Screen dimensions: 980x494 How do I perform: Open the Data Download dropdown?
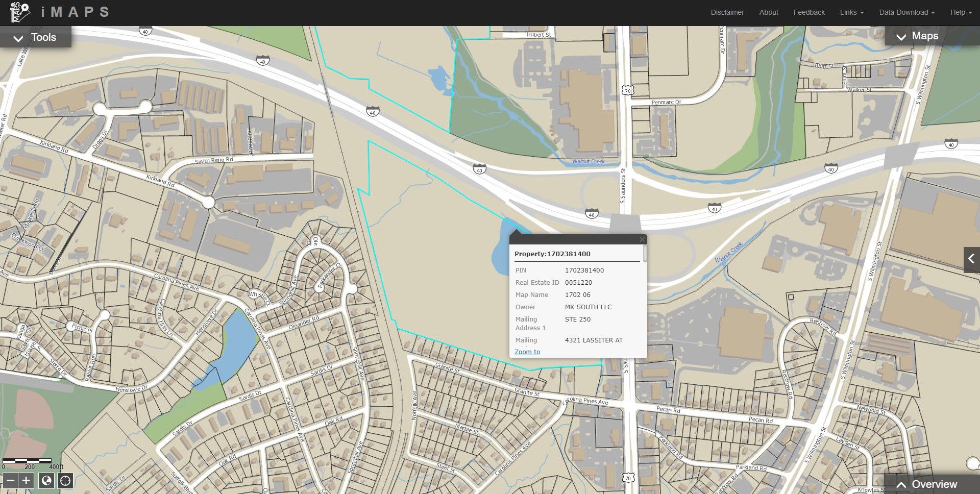[x=906, y=12]
